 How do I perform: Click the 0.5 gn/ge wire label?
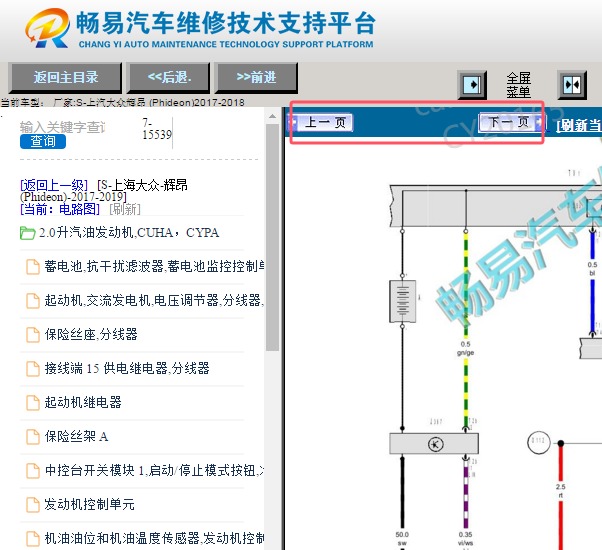[465, 348]
